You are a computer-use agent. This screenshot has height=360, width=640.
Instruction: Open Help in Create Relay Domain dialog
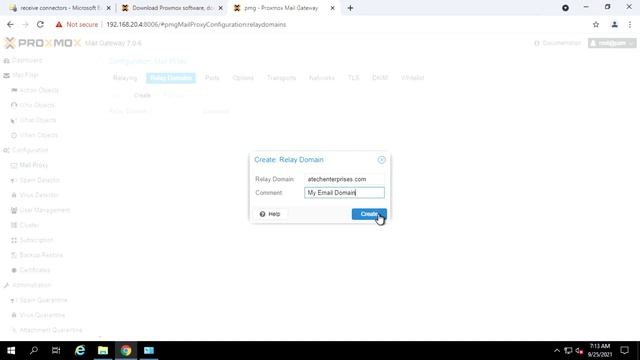pyautogui.click(x=270, y=214)
